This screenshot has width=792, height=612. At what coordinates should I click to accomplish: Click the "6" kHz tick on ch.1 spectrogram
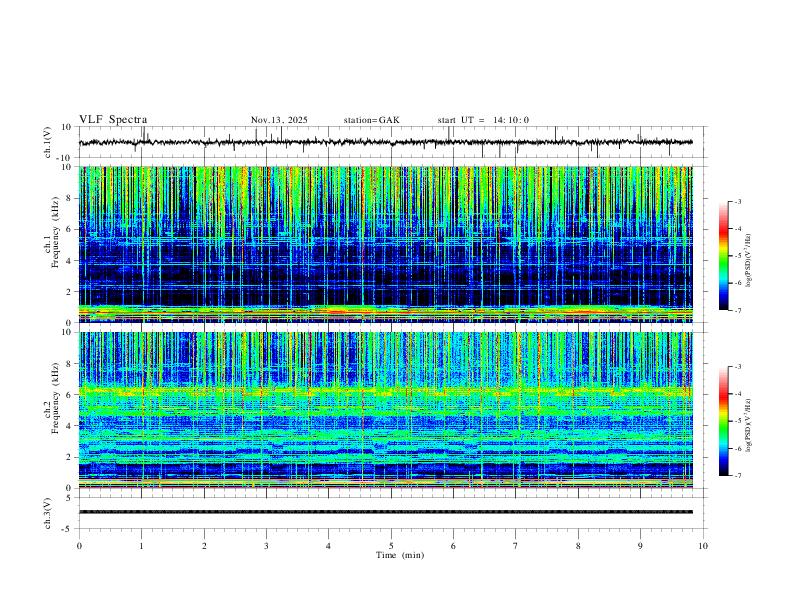[70, 229]
